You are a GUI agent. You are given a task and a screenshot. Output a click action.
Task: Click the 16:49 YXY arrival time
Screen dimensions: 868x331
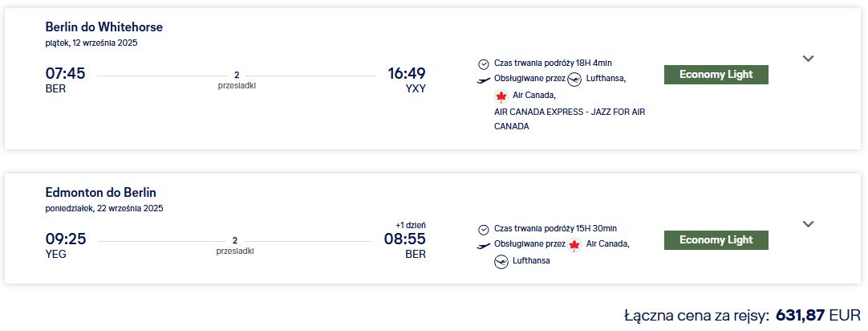(x=407, y=80)
